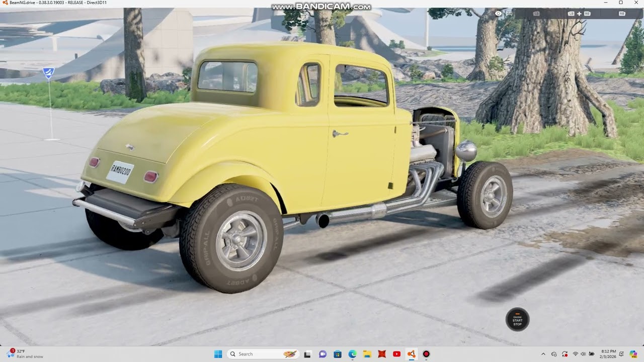This screenshot has width=644, height=362.
Task: Open the Windows Start menu
Action: [218, 354]
